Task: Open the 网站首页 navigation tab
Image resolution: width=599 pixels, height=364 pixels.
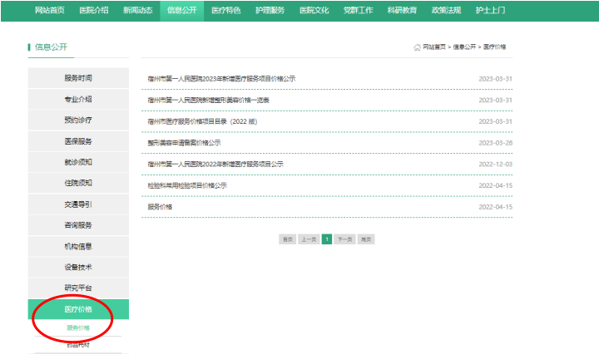Action: [x=49, y=10]
